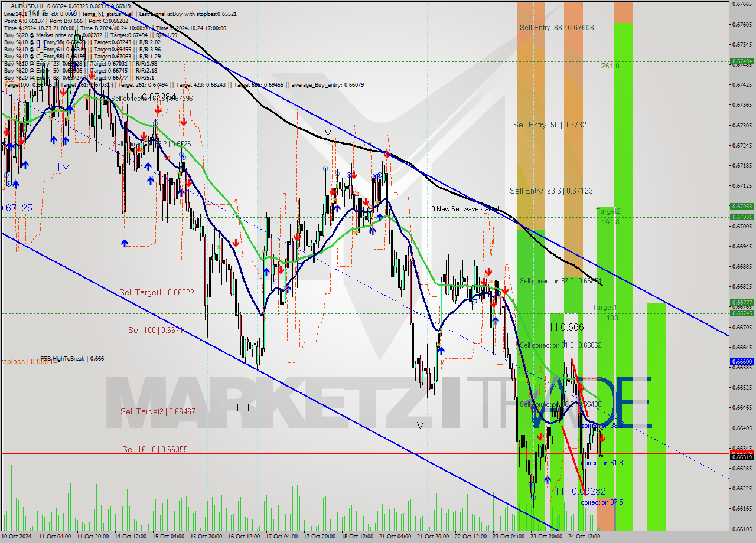Select the 'Sell 100 | 0.6671' label
This screenshot has height=543, width=756.
point(156,330)
